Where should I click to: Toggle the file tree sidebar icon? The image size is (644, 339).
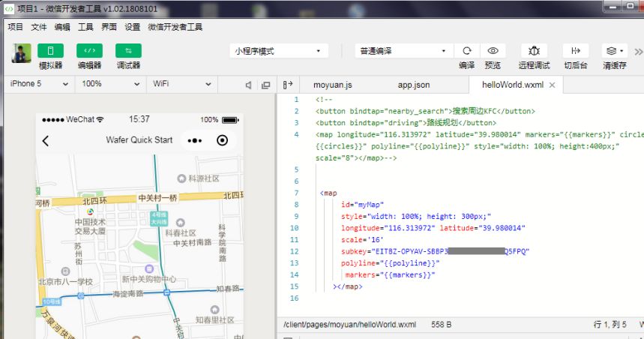point(288,85)
